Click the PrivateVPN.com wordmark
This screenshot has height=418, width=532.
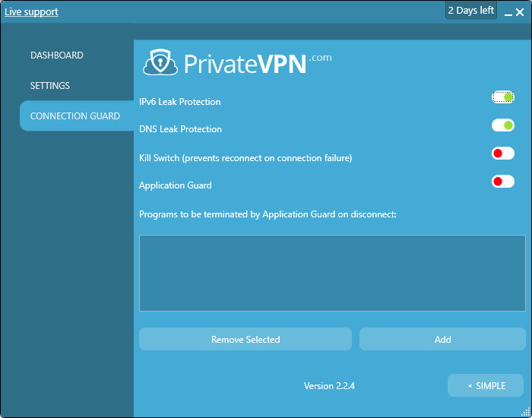[x=258, y=63]
